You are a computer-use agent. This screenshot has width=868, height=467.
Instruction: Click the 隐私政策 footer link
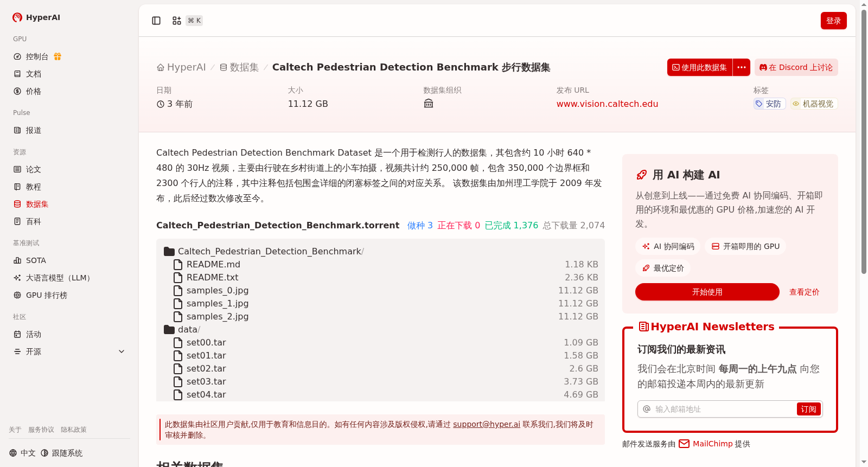click(74, 430)
